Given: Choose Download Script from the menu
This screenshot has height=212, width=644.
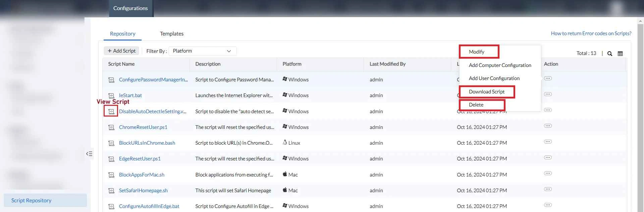Looking at the screenshot, I should click(487, 92).
